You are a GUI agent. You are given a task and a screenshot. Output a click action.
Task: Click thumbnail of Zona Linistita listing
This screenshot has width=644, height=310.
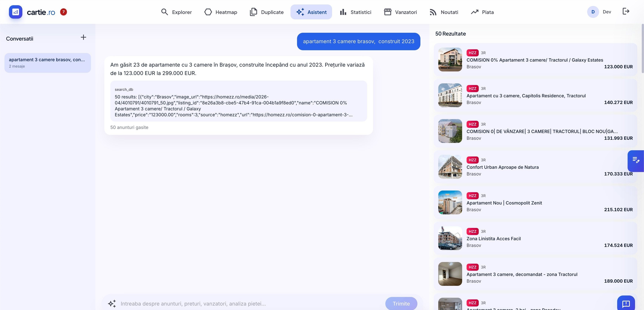(x=450, y=238)
